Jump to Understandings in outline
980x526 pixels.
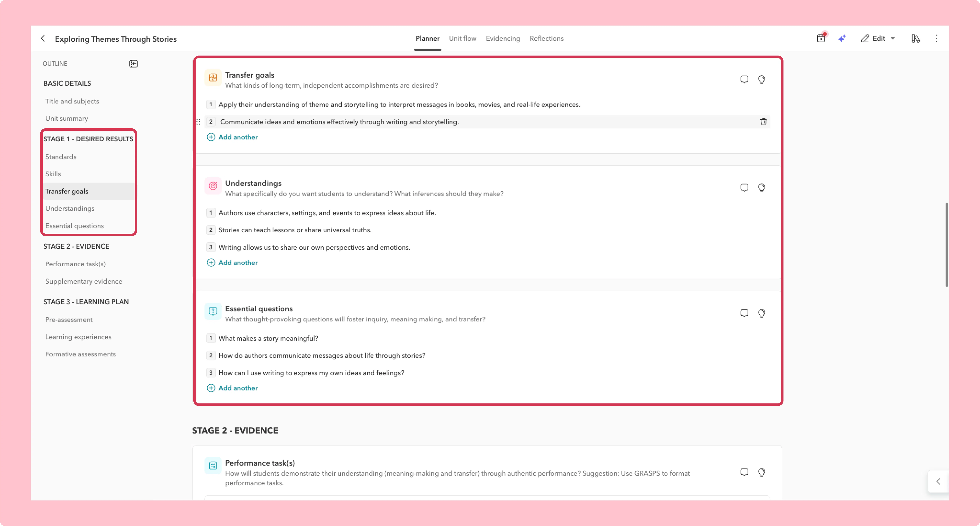(70, 209)
